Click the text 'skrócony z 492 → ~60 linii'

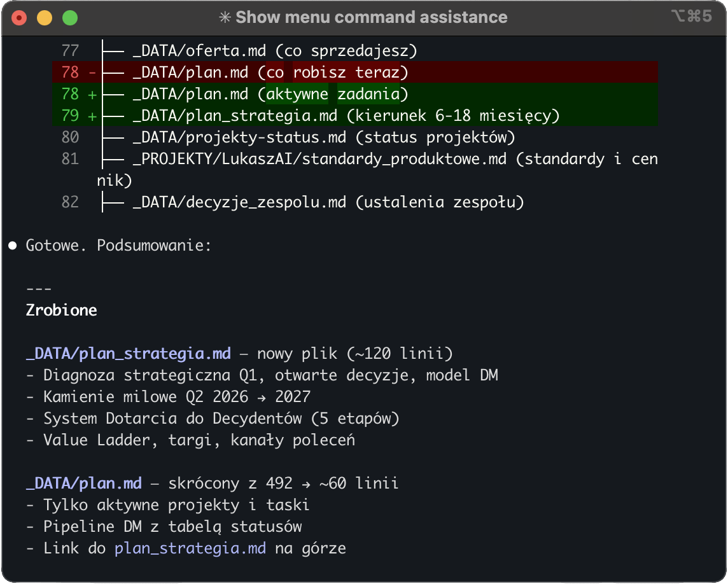(283, 483)
